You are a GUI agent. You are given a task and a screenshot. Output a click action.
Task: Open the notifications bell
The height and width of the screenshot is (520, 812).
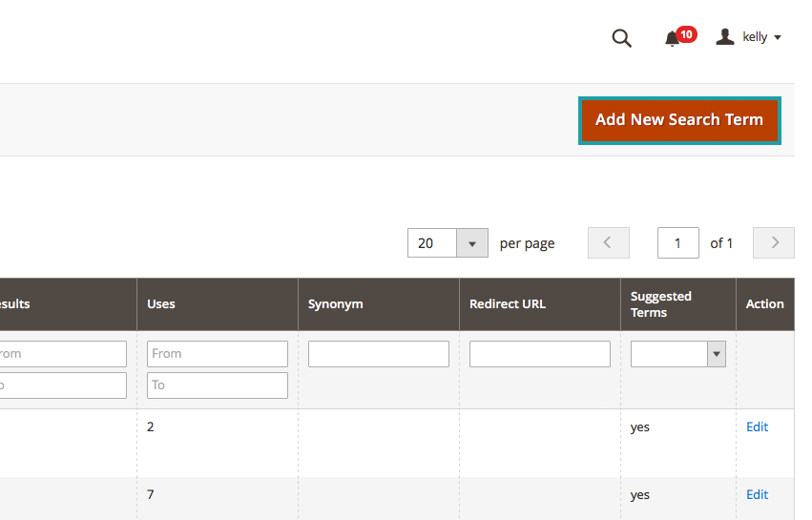673,38
